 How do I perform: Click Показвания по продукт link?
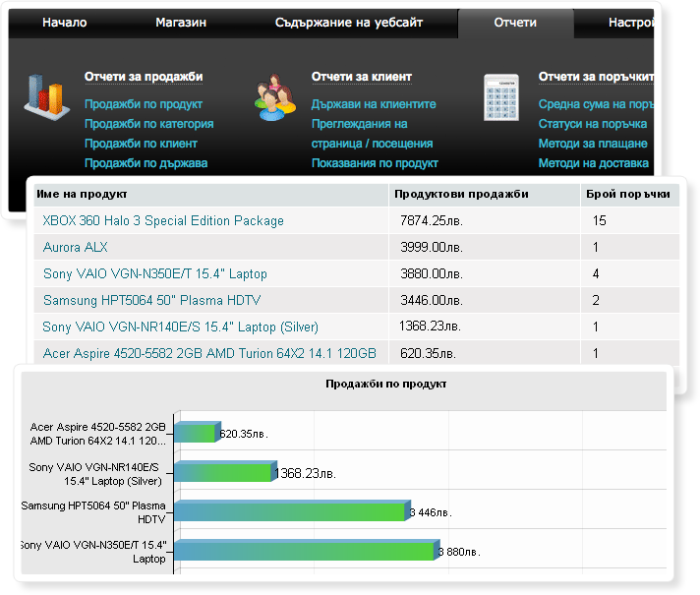[x=375, y=163]
